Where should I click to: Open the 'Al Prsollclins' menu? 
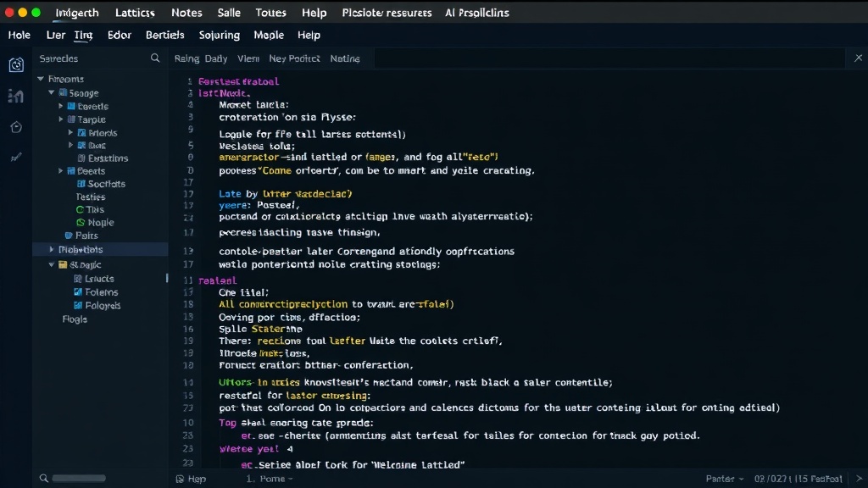click(x=476, y=13)
